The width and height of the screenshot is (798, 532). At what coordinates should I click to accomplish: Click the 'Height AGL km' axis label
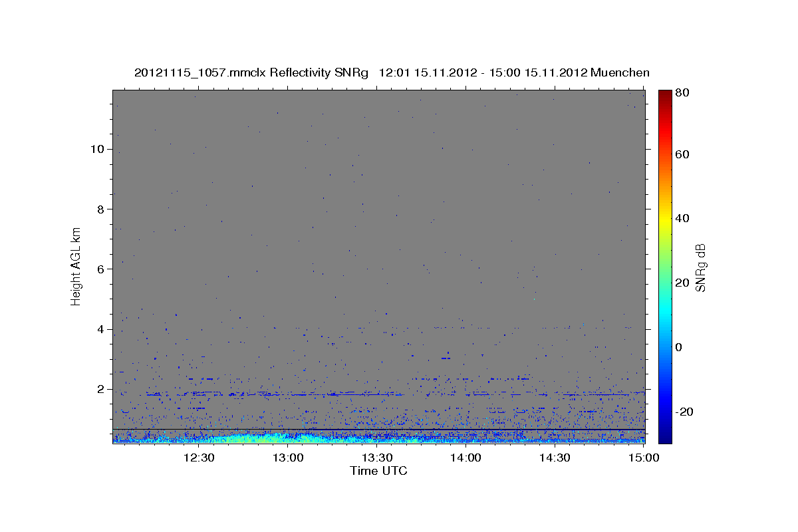pyautogui.click(x=76, y=265)
